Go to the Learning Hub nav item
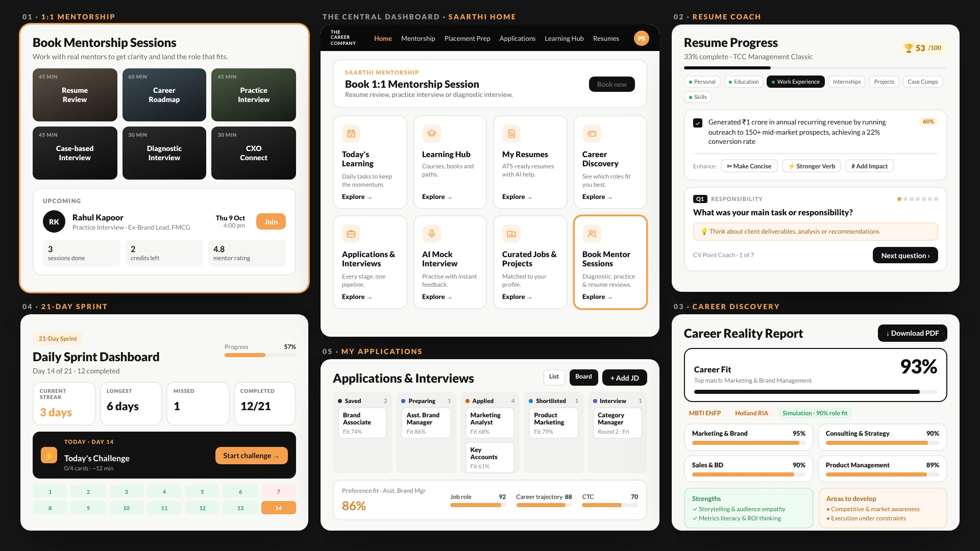This screenshot has height=551, width=980. (564, 38)
